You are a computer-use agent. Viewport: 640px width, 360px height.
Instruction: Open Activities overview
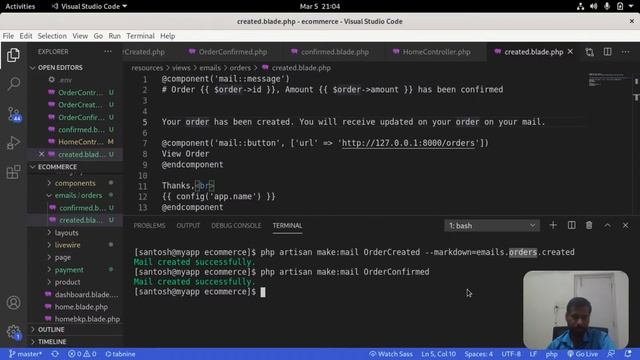[20, 6]
